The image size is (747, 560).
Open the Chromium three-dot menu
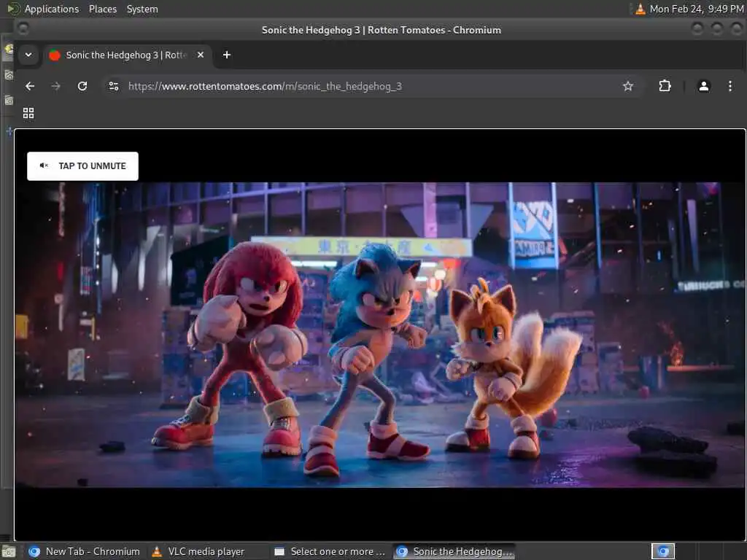[x=729, y=86]
